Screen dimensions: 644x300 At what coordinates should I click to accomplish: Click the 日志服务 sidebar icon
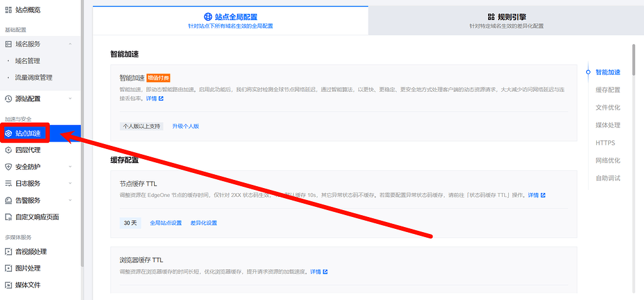click(8, 184)
